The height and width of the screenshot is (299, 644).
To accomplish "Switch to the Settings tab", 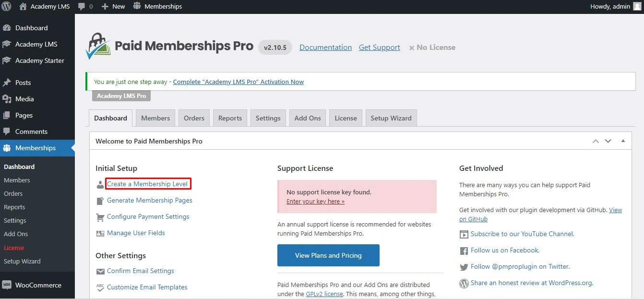I will [x=268, y=118].
